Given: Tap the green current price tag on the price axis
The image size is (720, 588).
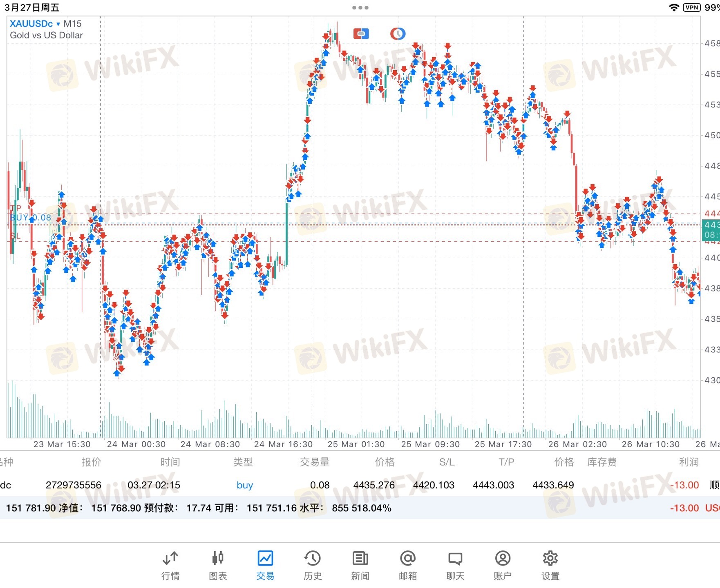Looking at the screenshot, I should [711, 230].
